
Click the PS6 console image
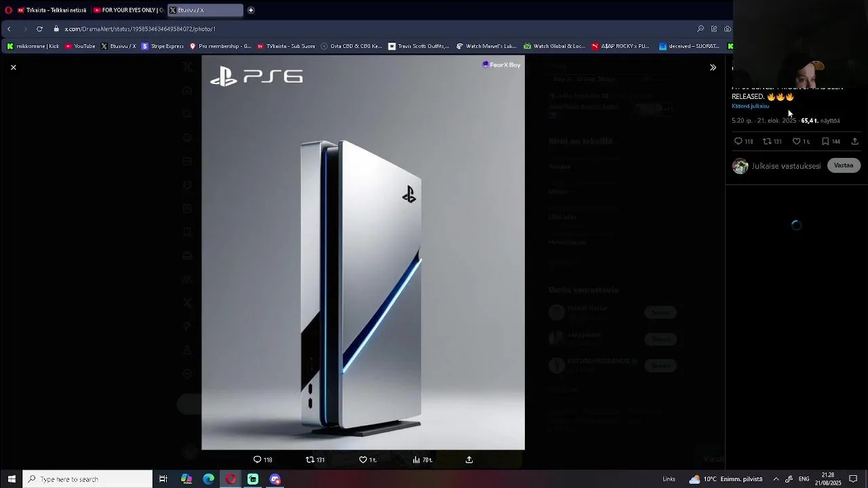tap(363, 252)
